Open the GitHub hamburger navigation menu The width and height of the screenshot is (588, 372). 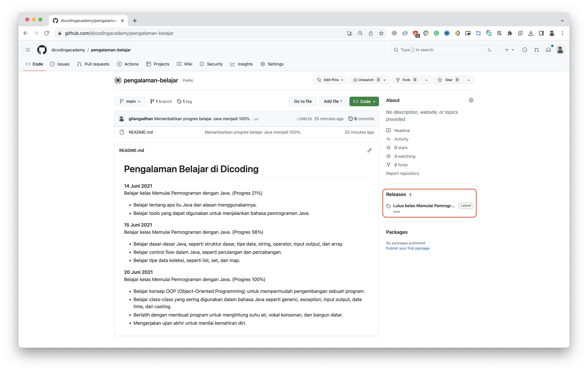28,50
